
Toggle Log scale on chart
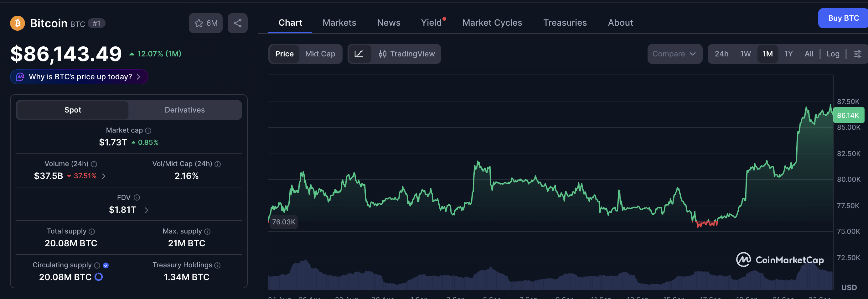[x=833, y=54]
